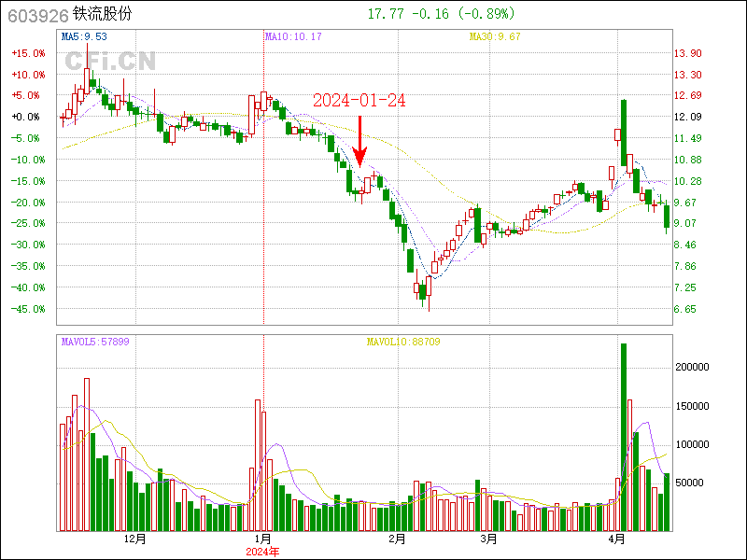Select the MA5:9.53 indicator label
The height and width of the screenshot is (560, 747).
point(84,36)
